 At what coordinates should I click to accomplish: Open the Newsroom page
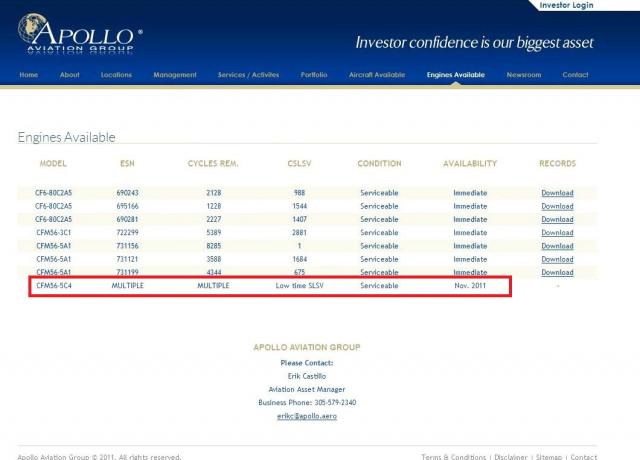(x=524, y=75)
